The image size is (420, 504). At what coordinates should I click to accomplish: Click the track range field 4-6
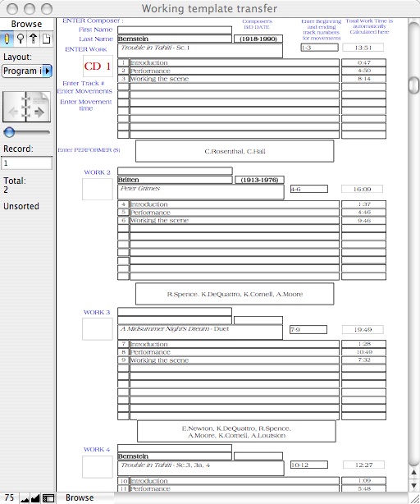tap(309, 189)
